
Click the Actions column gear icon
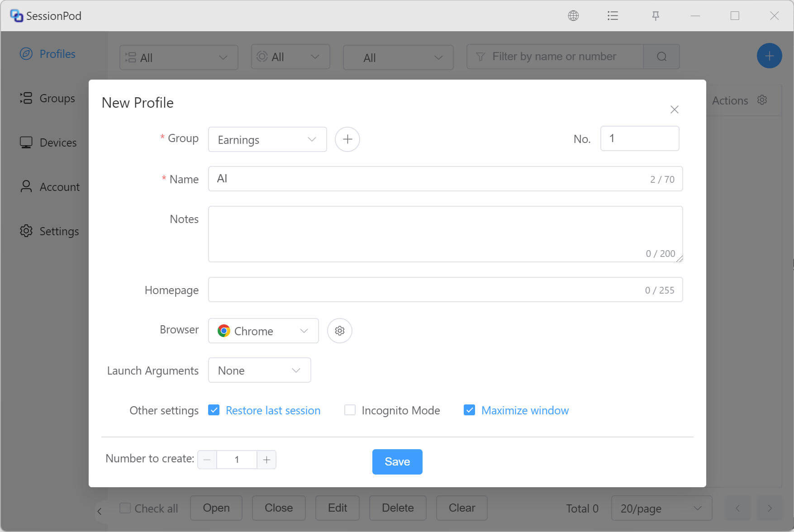point(762,100)
